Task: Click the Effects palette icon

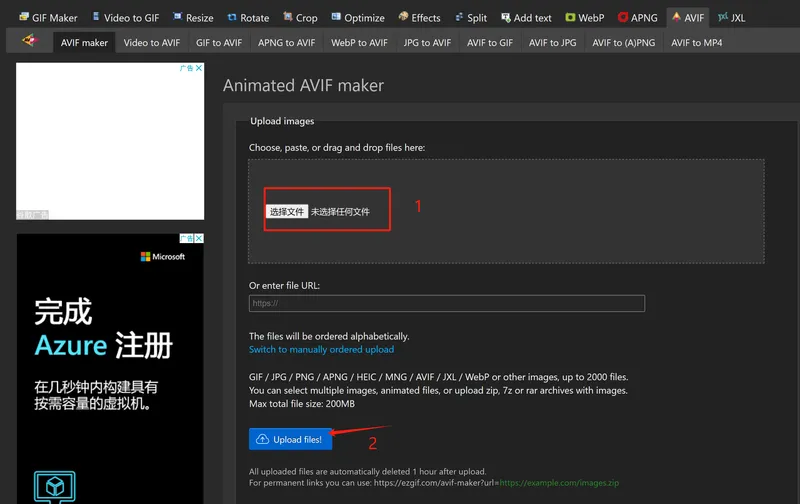Action: pyautogui.click(x=404, y=17)
